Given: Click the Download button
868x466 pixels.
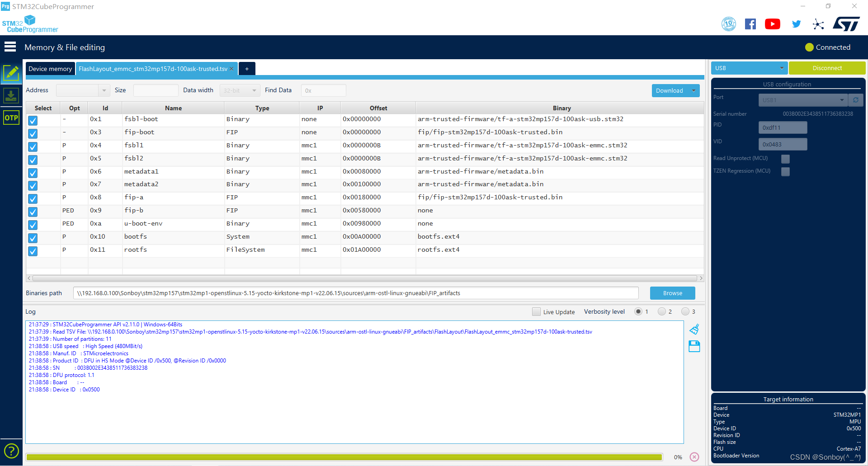Looking at the screenshot, I should (670, 90).
